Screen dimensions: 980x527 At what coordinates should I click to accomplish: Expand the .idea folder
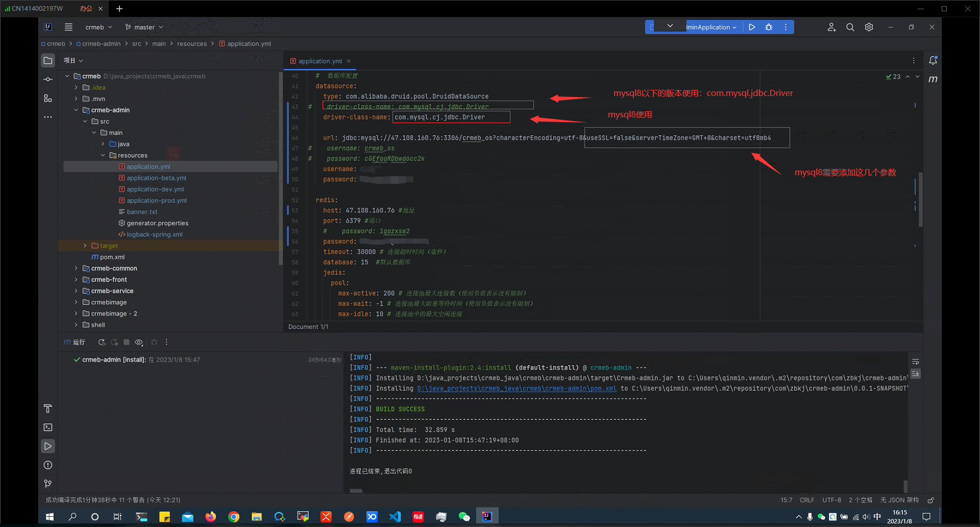coord(76,87)
